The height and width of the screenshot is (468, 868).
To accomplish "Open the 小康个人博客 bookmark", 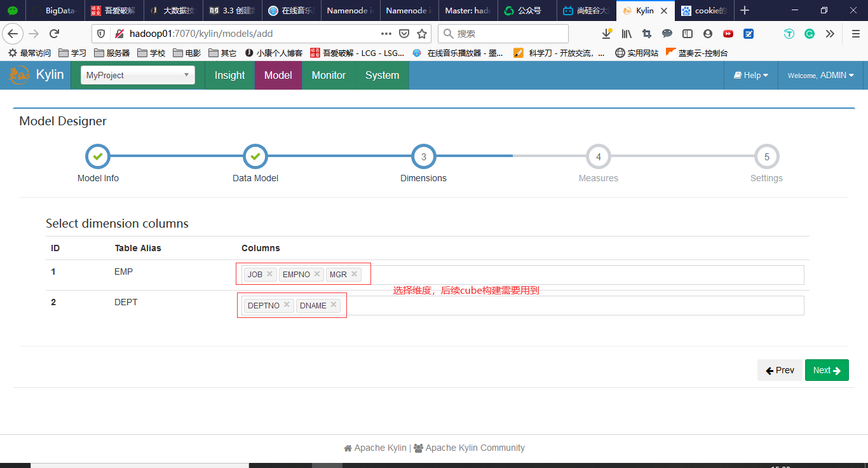I will point(274,53).
